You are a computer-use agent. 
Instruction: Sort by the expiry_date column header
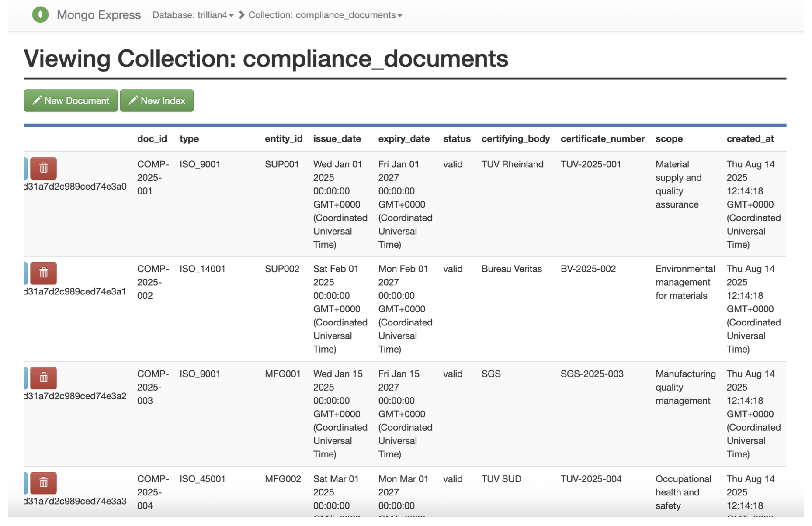click(x=404, y=139)
